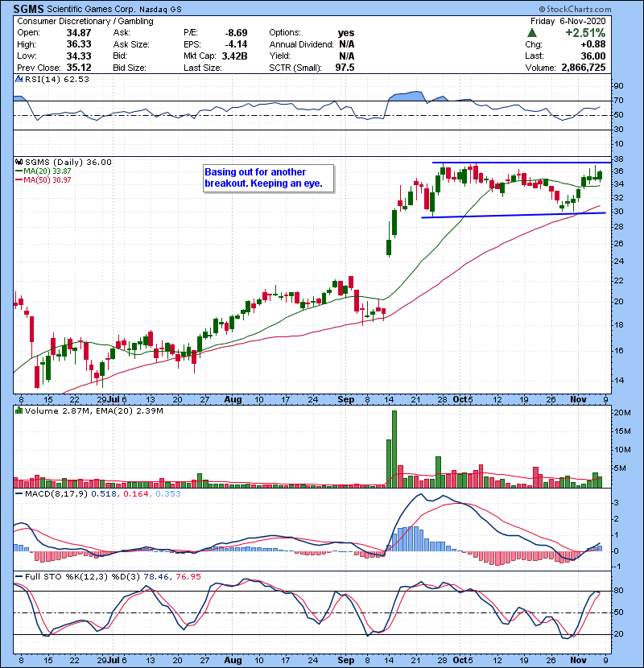Image resolution: width=644 pixels, height=668 pixels.
Task: Click the Consumer Discretionary / Gambling sector label
Action: click(85, 21)
